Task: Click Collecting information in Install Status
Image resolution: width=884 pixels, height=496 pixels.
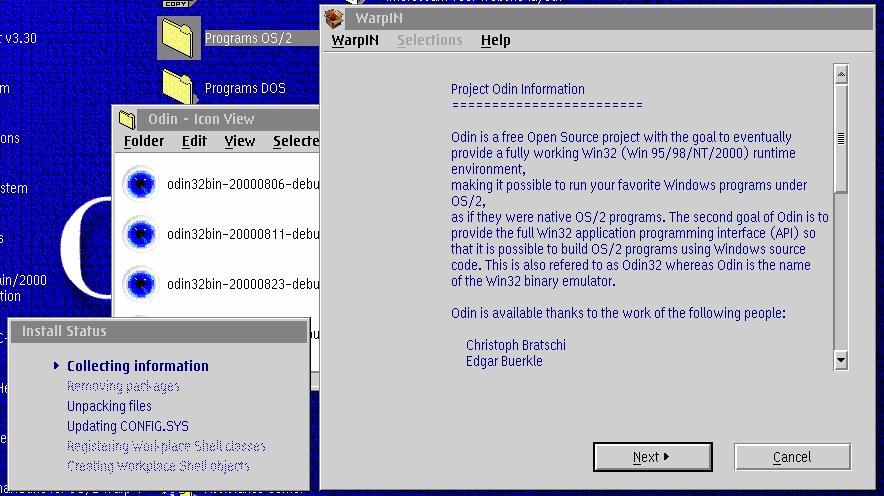Action: pyautogui.click(x=138, y=366)
